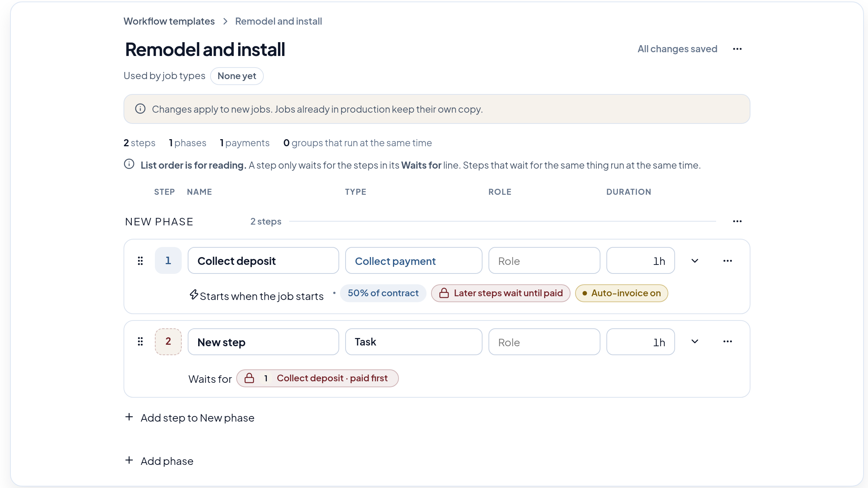Click the lock icon in Later steps wait until paid

click(444, 293)
